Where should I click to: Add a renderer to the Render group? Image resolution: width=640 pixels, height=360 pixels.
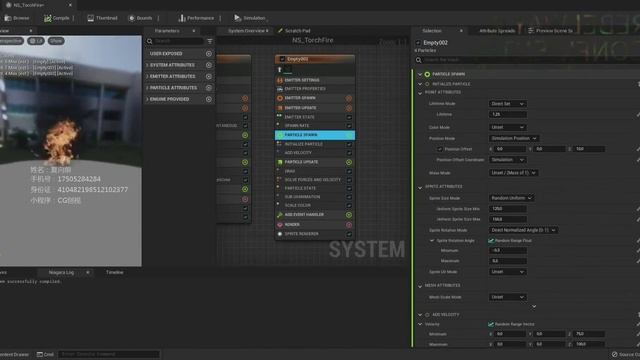pos(349,225)
